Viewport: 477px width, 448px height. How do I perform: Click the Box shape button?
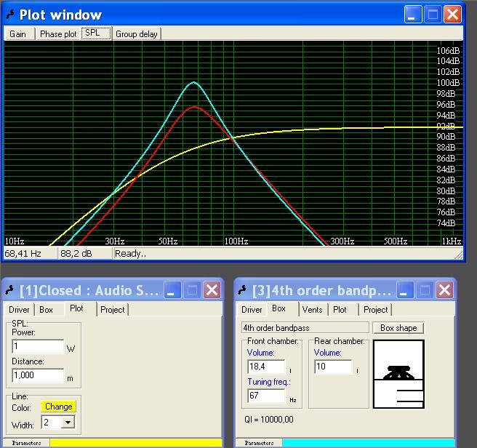pyautogui.click(x=398, y=328)
